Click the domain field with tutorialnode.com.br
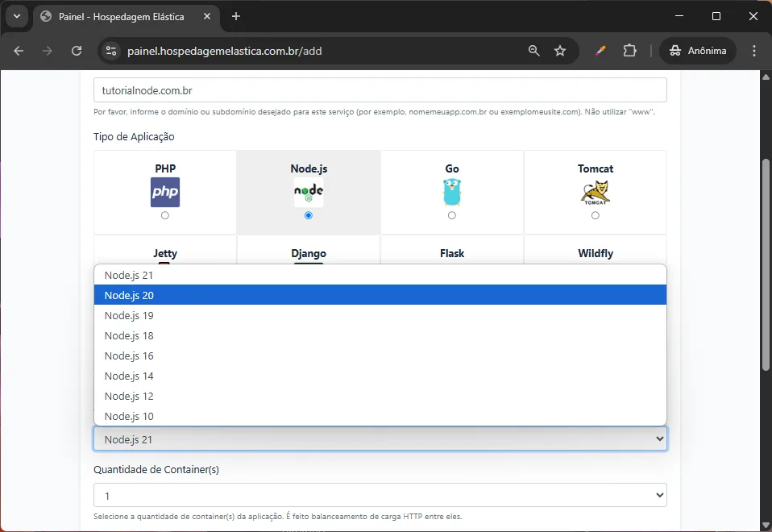The width and height of the screenshot is (772, 532). [380, 90]
